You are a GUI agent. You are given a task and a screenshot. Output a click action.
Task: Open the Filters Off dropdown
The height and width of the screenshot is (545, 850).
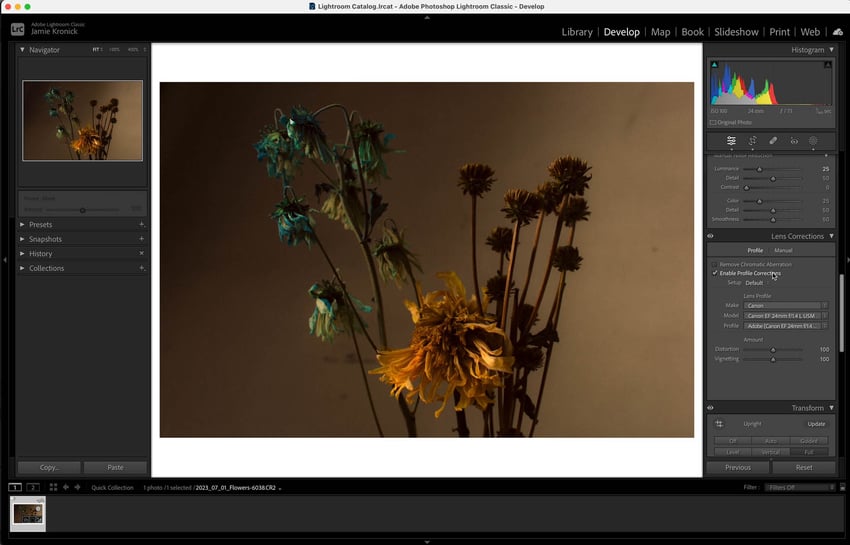(800, 487)
